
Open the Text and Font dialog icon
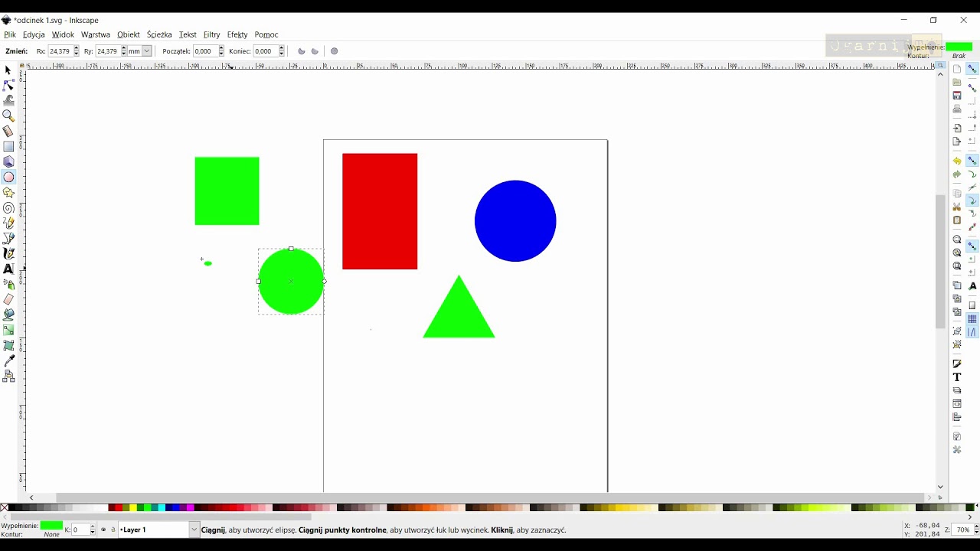tap(957, 377)
